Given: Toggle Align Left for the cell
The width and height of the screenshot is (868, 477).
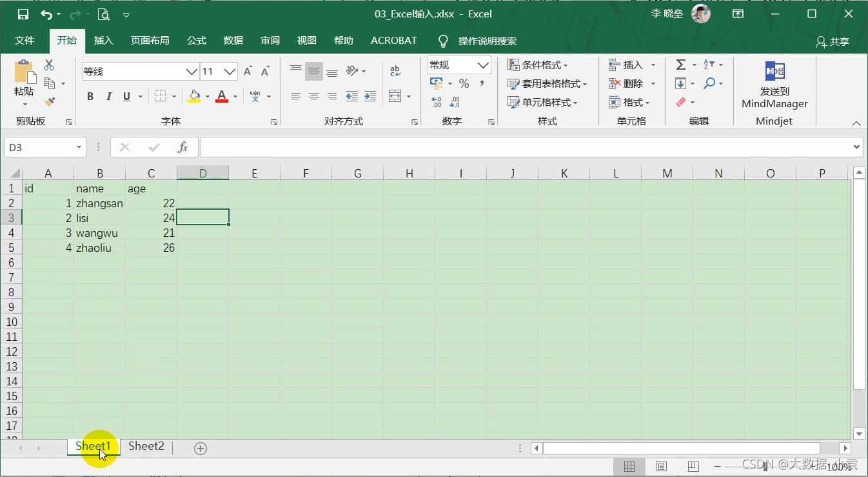Looking at the screenshot, I should [296, 96].
